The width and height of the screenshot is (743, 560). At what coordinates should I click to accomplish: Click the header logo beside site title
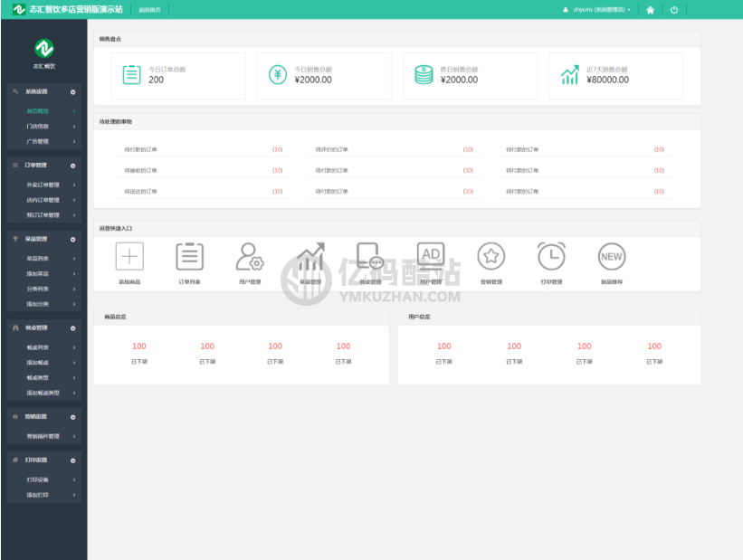(x=19, y=9)
